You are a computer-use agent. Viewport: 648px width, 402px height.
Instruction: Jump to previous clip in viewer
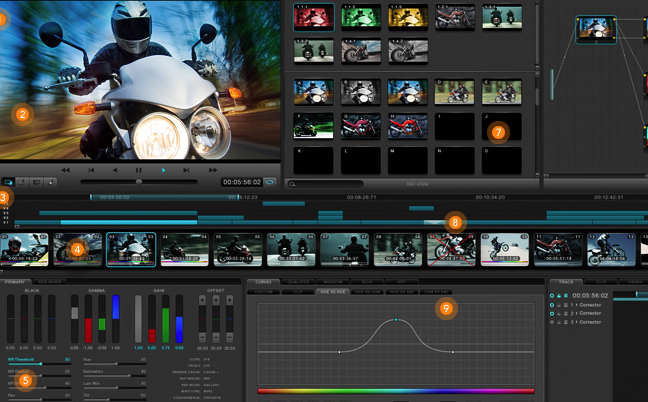[x=91, y=170]
